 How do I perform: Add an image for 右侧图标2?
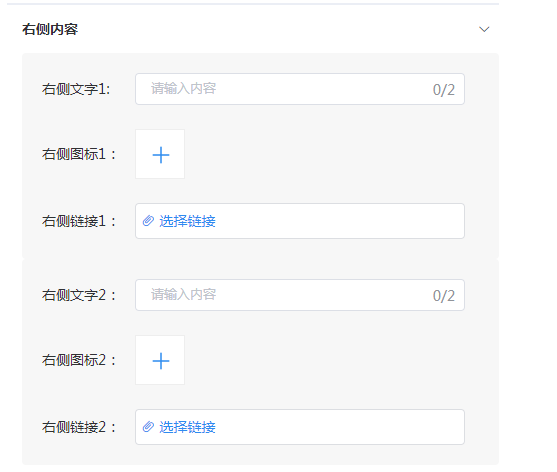160,360
